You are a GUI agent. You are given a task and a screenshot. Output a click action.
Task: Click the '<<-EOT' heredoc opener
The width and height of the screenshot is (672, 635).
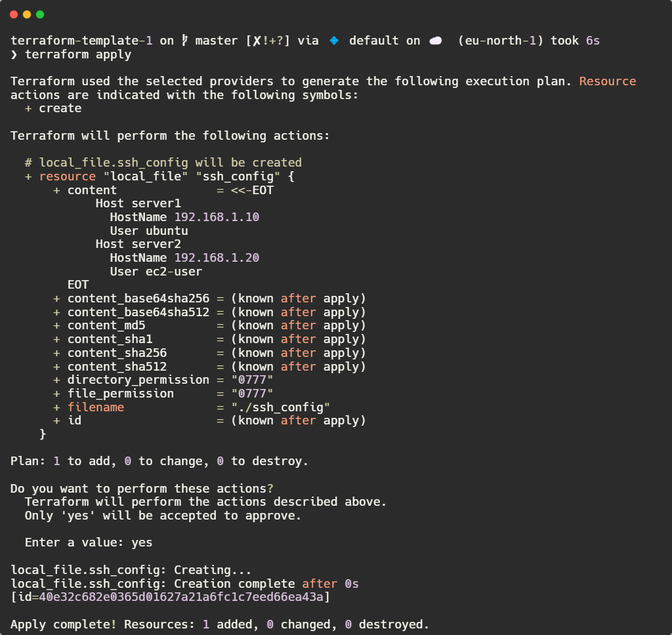click(252, 190)
